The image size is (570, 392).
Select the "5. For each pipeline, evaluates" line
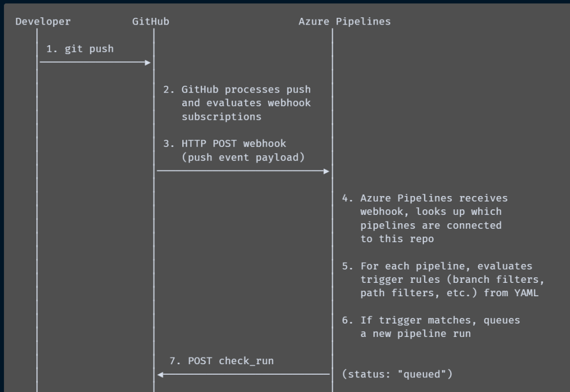437,266
